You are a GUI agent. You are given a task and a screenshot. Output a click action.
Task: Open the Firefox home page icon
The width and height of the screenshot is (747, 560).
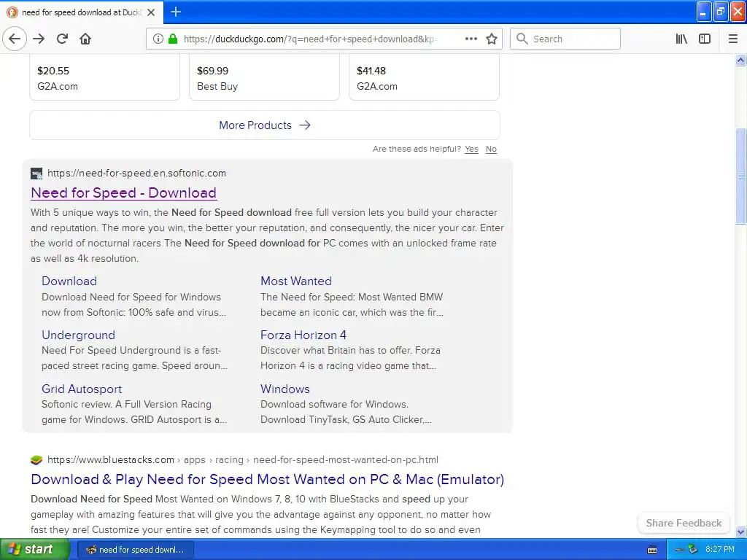[85, 39]
